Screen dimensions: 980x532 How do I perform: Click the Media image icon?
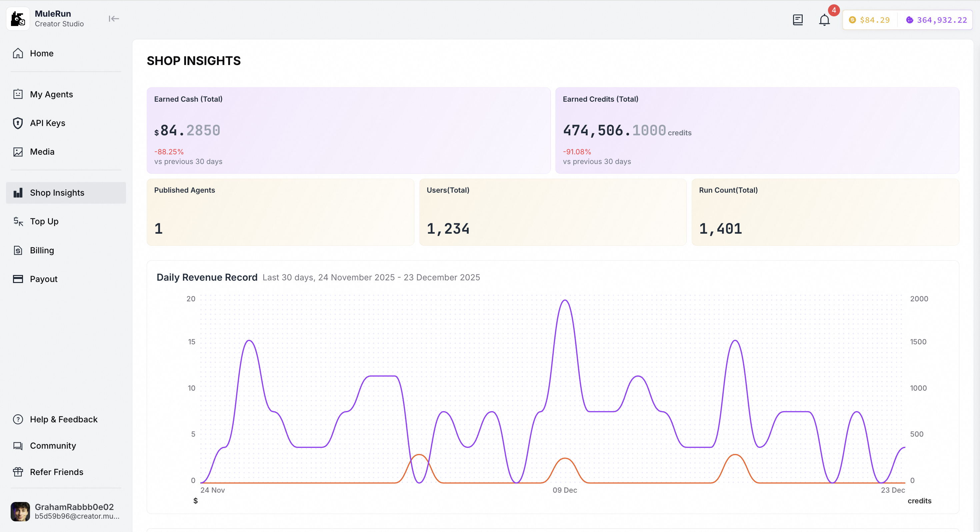point(18,152)
